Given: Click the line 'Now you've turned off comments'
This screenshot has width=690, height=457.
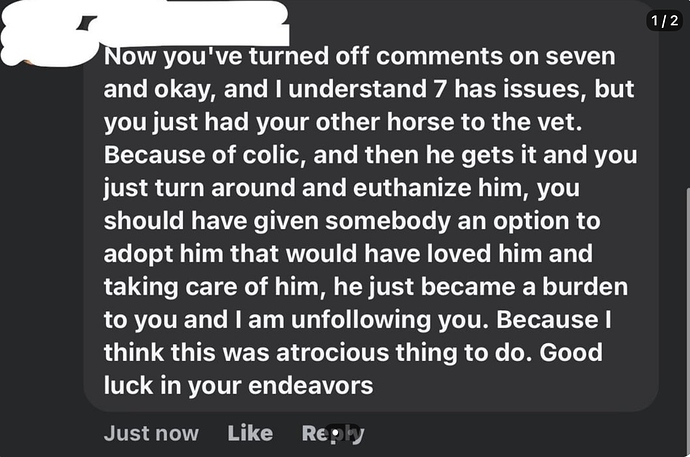Looking at the screenshot, I should tap(360, 56).
